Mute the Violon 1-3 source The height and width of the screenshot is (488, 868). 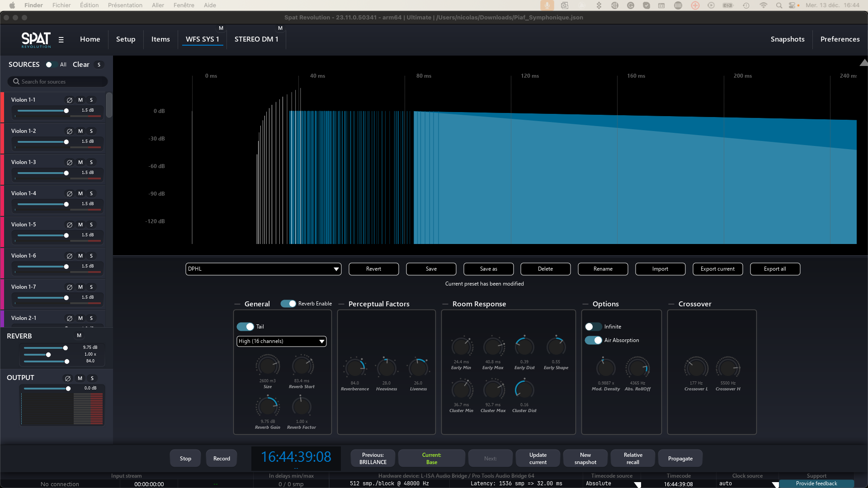click(80, 162)
